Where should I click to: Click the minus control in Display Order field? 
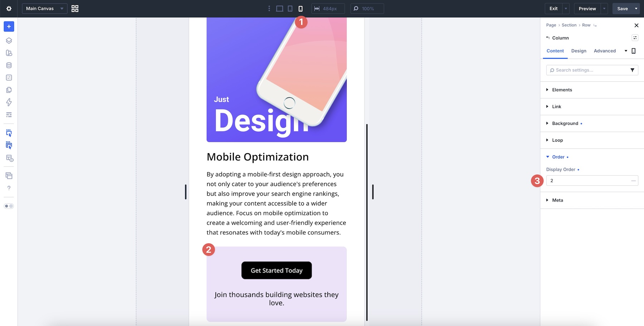click(x=634, y=181)
